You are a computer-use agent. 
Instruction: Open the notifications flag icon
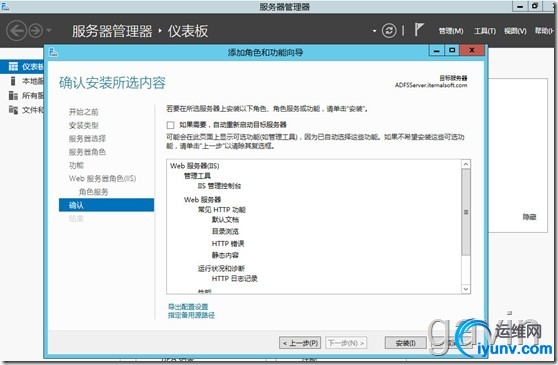point(419,30)
